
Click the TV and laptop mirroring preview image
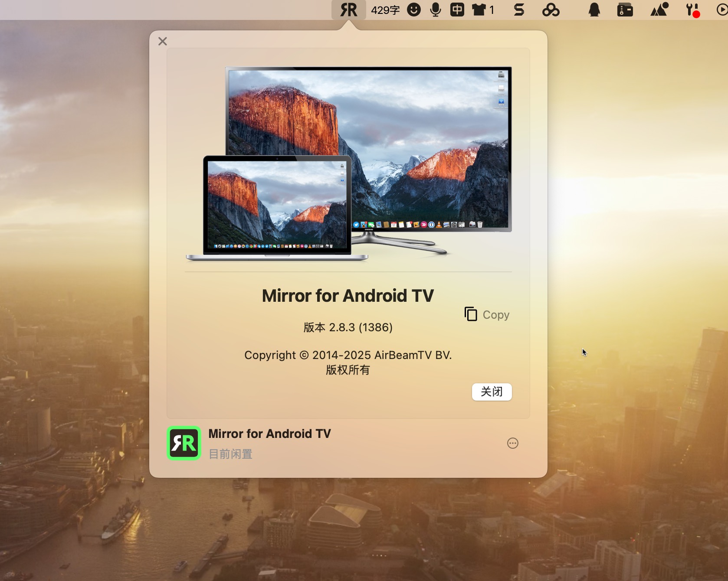point(348,163)
